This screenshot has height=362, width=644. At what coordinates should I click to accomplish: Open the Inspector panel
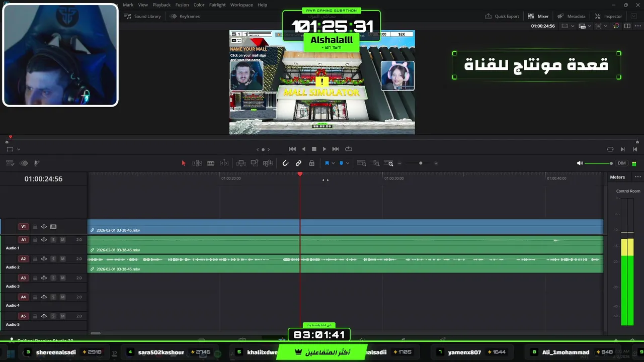pos(608,16)
